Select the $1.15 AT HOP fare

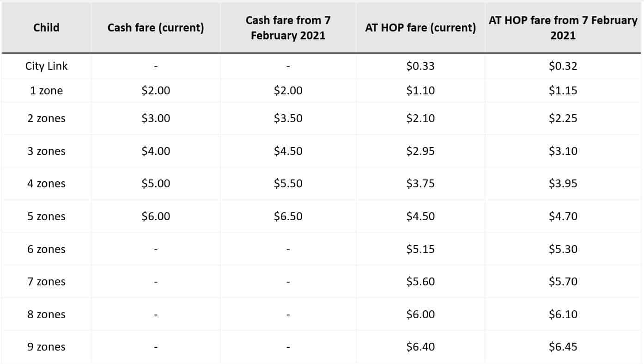coord(563,91)
